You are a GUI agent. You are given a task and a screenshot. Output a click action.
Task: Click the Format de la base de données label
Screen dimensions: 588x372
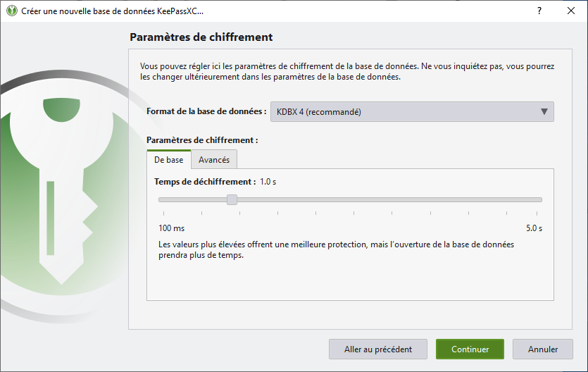coord(206,111)
